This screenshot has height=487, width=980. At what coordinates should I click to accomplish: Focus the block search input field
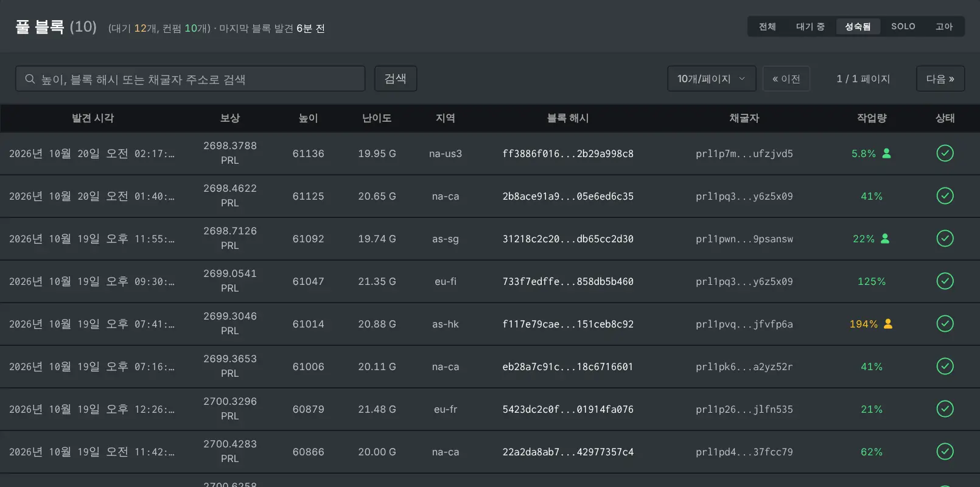[x=190, y=79]
